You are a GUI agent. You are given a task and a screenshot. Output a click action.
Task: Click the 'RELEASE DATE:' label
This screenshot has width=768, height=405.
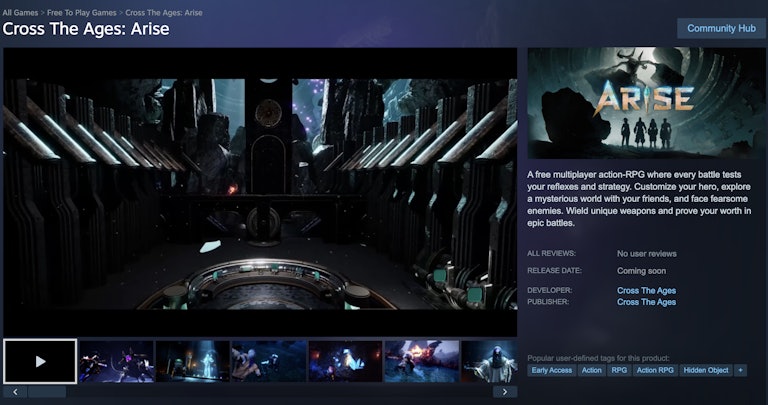coord(554,270)
